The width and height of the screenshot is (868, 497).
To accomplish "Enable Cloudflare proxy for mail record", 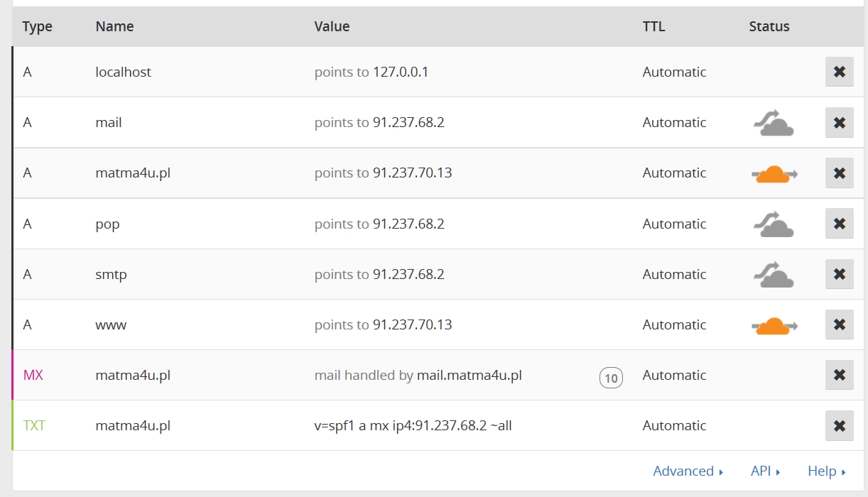I will 773,123.
